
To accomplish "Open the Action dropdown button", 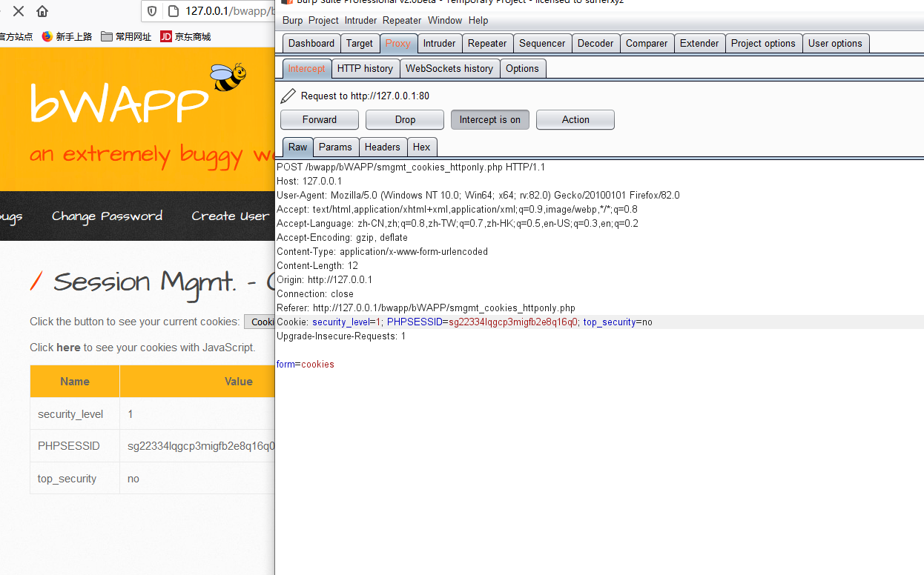I will pyautogui.click(x=575, y=119).
